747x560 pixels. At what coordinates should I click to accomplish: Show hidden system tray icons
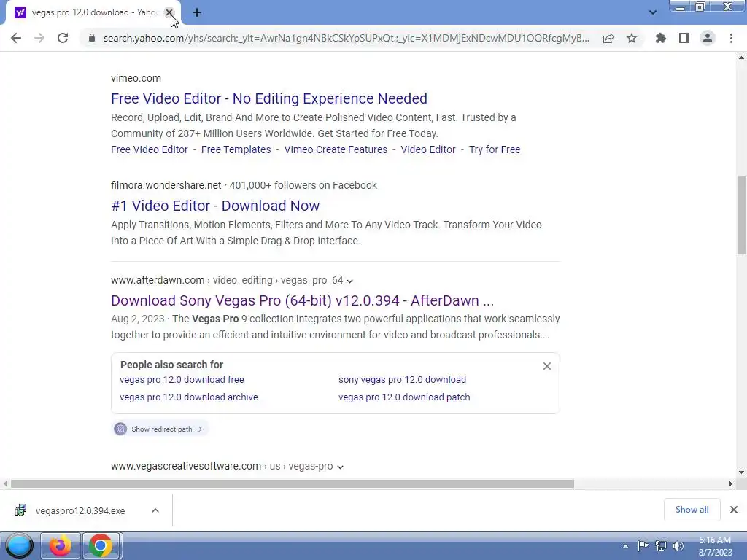click(x=625, y=546)
